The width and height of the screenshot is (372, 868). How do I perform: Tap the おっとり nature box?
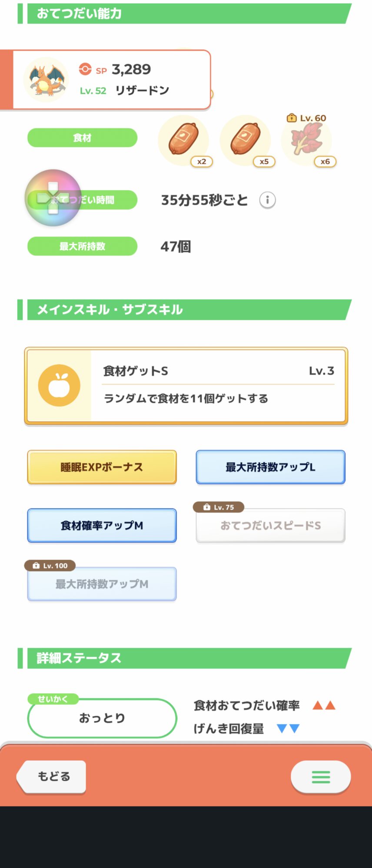[102, 718]
